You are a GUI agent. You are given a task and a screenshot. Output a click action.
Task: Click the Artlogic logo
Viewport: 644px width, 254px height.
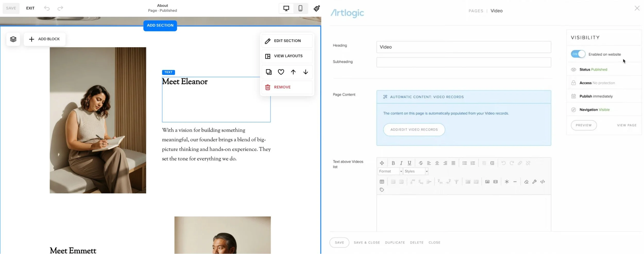pyautogui.click(x=347, y=13)
